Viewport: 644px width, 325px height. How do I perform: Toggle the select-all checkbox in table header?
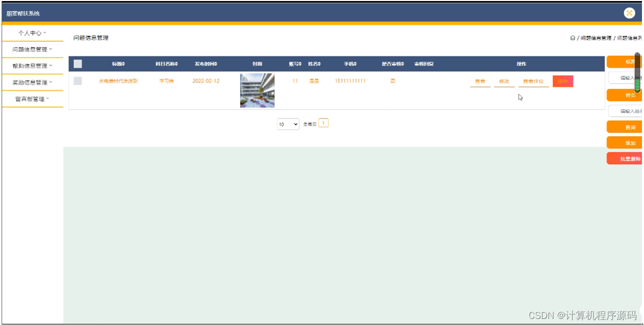(78, 64)
